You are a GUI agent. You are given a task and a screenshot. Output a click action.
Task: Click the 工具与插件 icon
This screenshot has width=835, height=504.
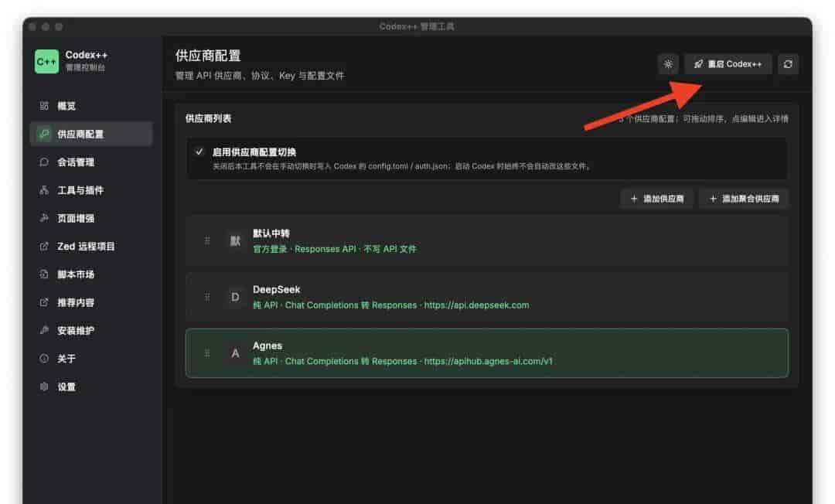point(44,190)
